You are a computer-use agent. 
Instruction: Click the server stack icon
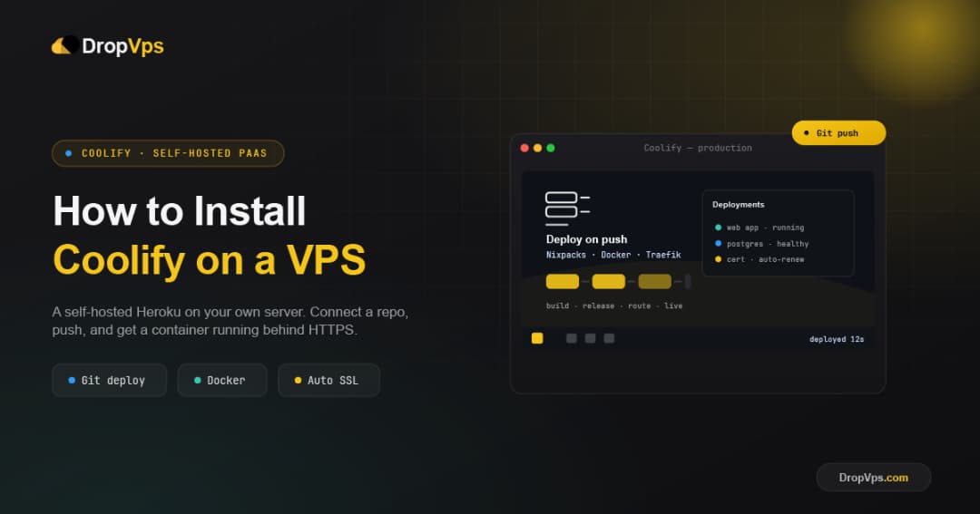click(x=567, y=209)
